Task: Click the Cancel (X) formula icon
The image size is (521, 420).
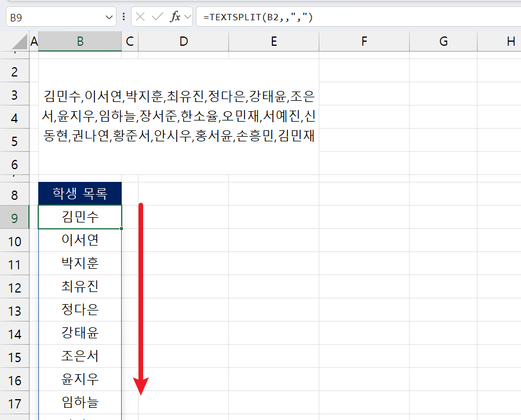Action: tap(140, 17)
